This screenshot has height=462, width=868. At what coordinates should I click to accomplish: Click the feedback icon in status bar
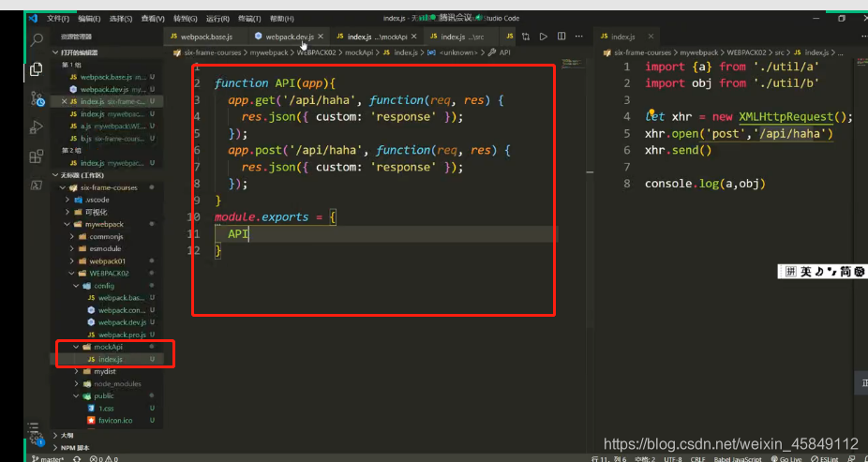854,458
